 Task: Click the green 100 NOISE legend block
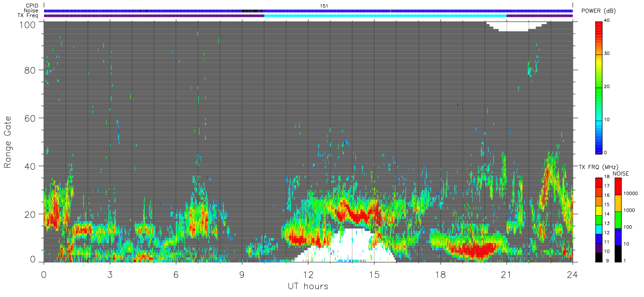point(619,220)
